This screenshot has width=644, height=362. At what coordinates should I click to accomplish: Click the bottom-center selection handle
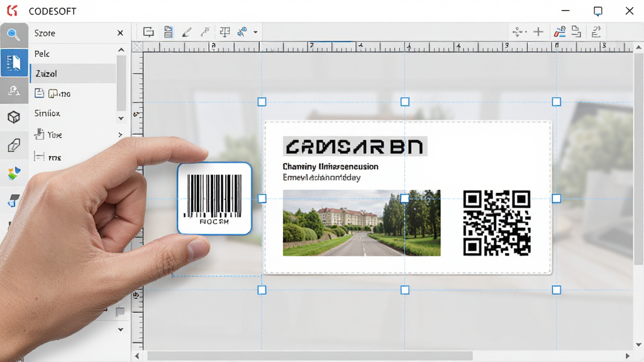point(405,290)
